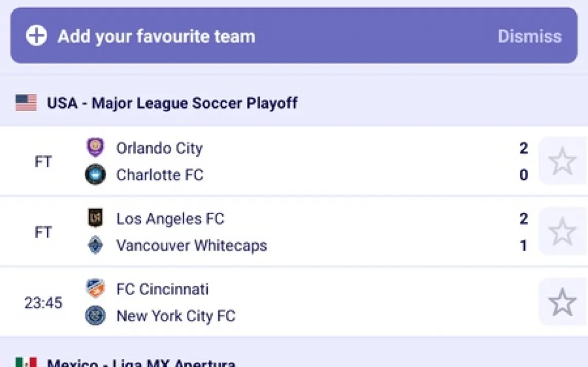The width and height of the screenshot is (588, 367).
Task: Click the USA flag icon
Action: pos(26,103)
